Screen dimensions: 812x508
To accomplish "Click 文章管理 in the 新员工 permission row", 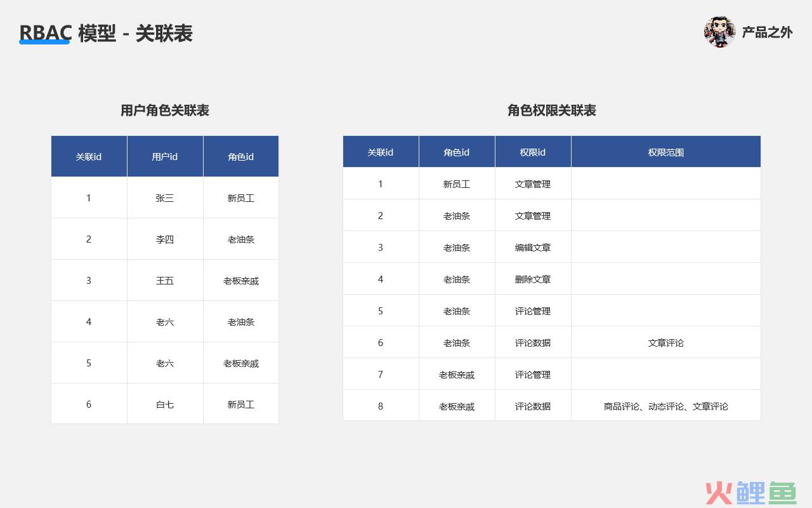I will click(x=533, y=184).
